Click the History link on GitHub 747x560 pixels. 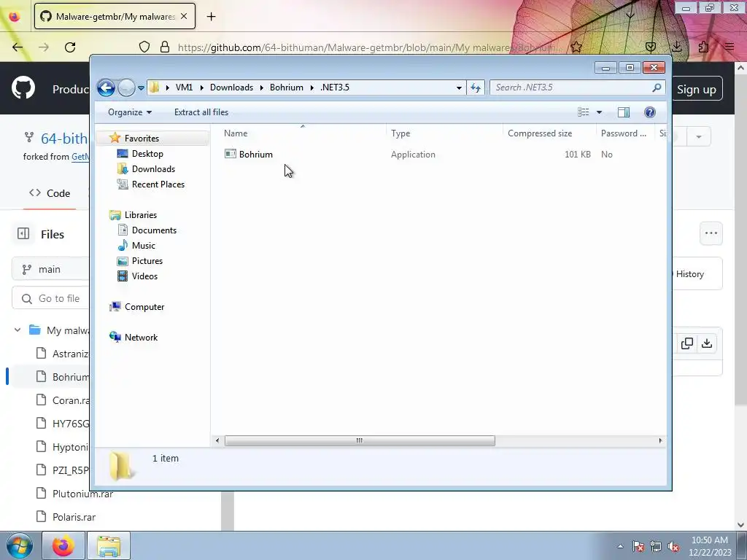(690, 274)
